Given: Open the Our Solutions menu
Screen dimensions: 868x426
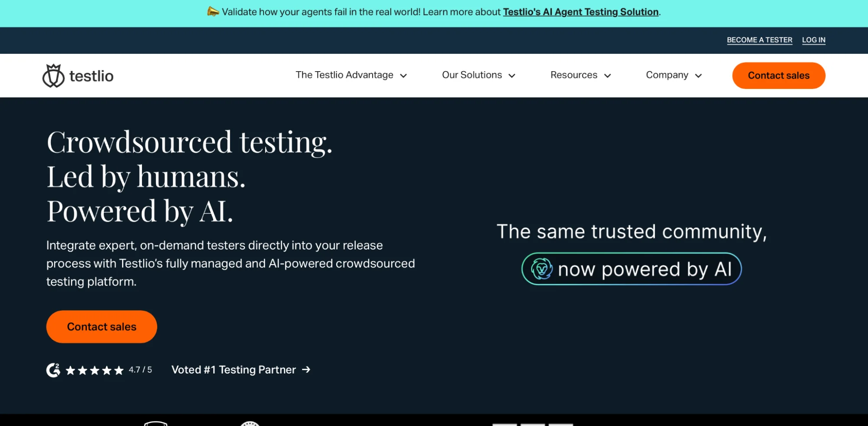Looking at the screenshot, I should click(x=479, y=75).
